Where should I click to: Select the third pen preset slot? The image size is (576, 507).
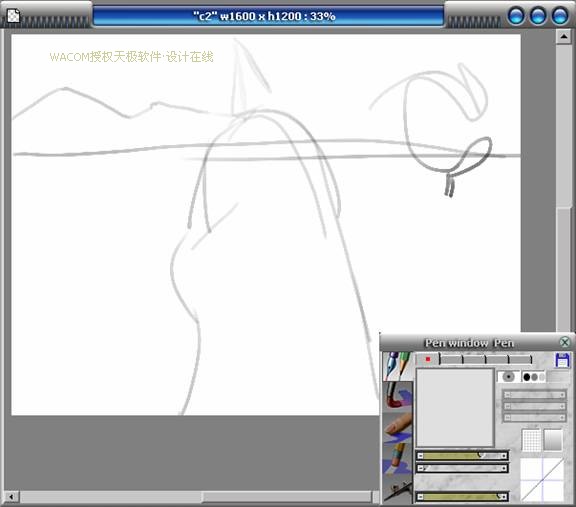pyautogui.click(x=474, y=359)
